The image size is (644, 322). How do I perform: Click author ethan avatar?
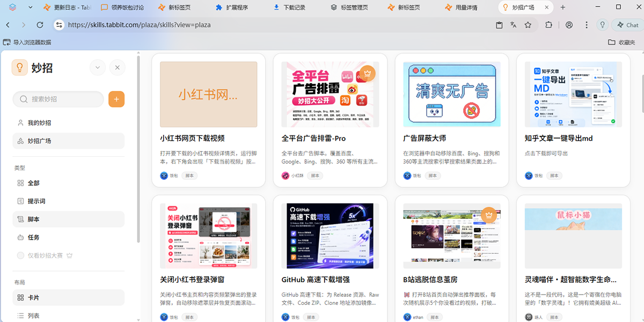(x=407, y=317)
